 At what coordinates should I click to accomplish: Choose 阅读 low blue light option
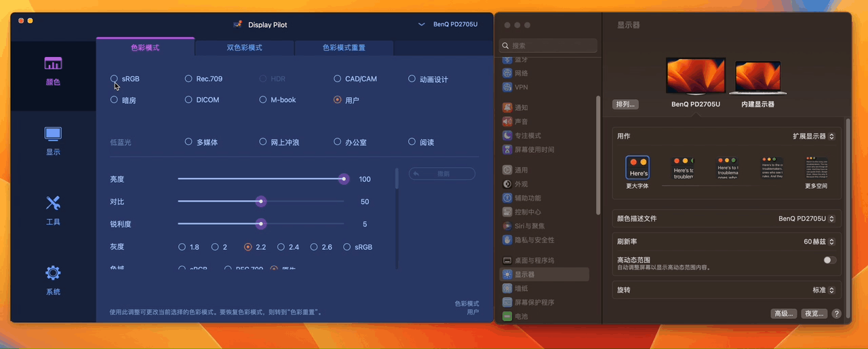click(412, 142)
